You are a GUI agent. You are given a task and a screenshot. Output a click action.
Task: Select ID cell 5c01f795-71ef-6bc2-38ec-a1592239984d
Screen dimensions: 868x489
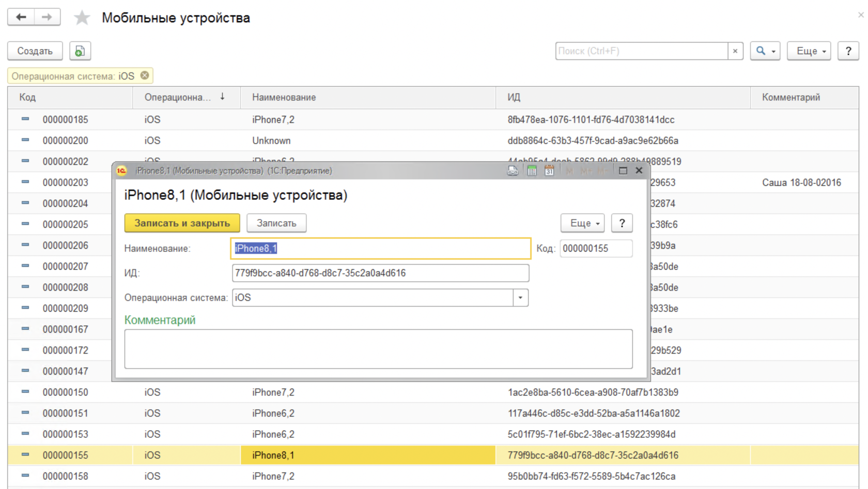(623, 434)
